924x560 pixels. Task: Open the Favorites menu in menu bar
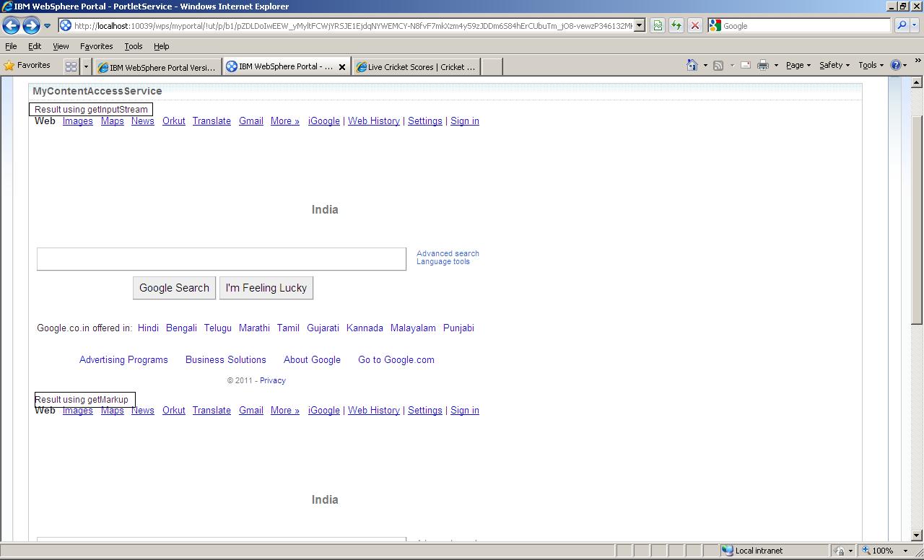coord(96,46)
